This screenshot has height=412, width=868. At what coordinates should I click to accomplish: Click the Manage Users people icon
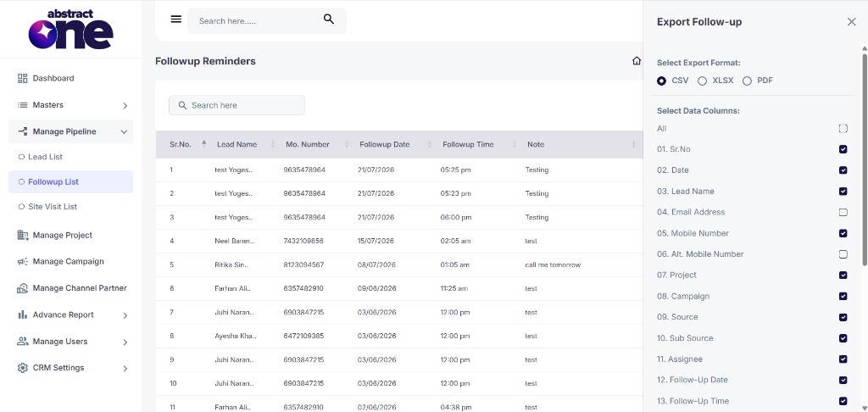pyautogui.click(x=23, y=341)
